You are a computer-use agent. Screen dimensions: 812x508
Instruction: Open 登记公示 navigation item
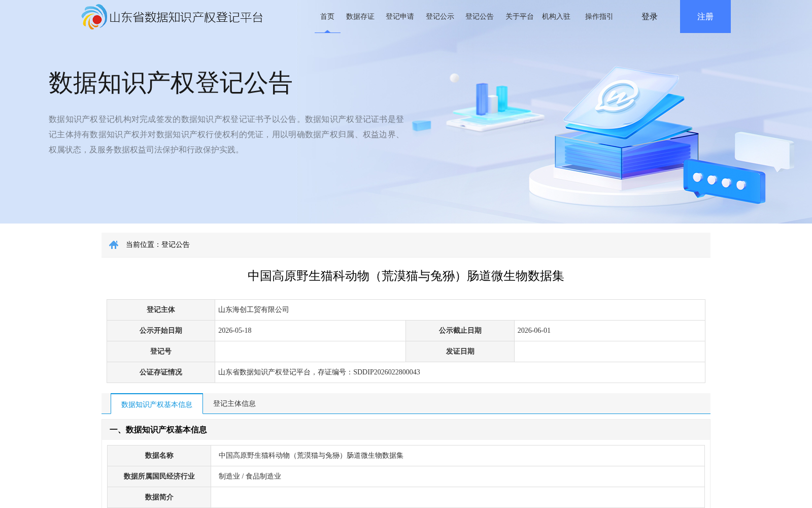pyautogui.click(x=440, y=17)
